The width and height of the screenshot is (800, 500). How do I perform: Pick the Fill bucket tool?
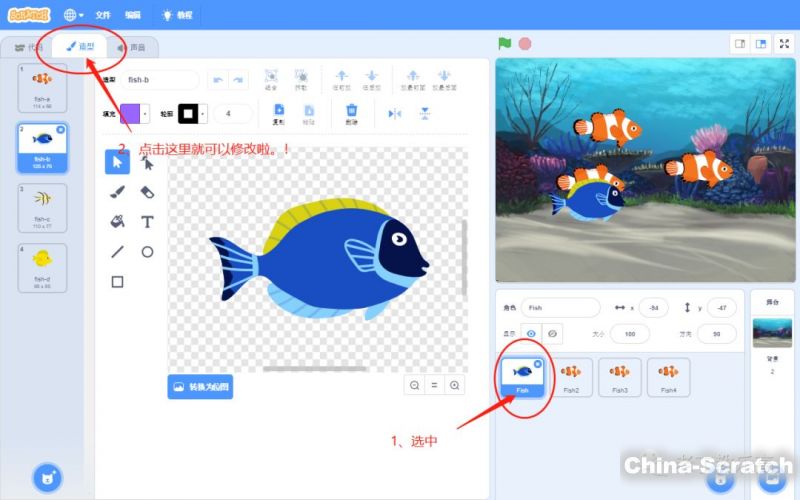click(x=117, y=221)
